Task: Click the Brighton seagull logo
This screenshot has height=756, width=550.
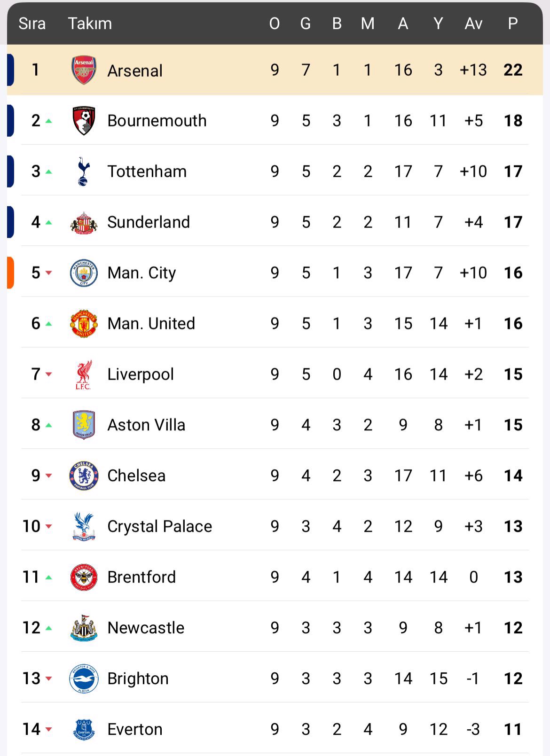Action: [x=84, y=679]
